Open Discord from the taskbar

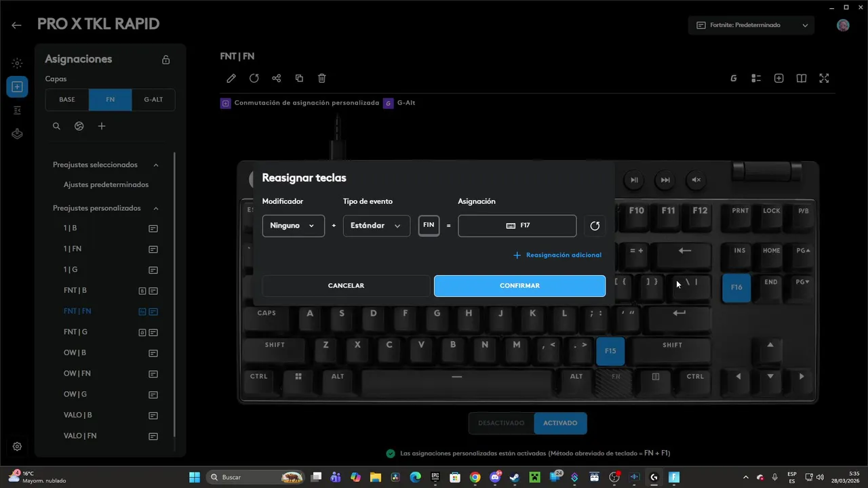click(495, 477)
